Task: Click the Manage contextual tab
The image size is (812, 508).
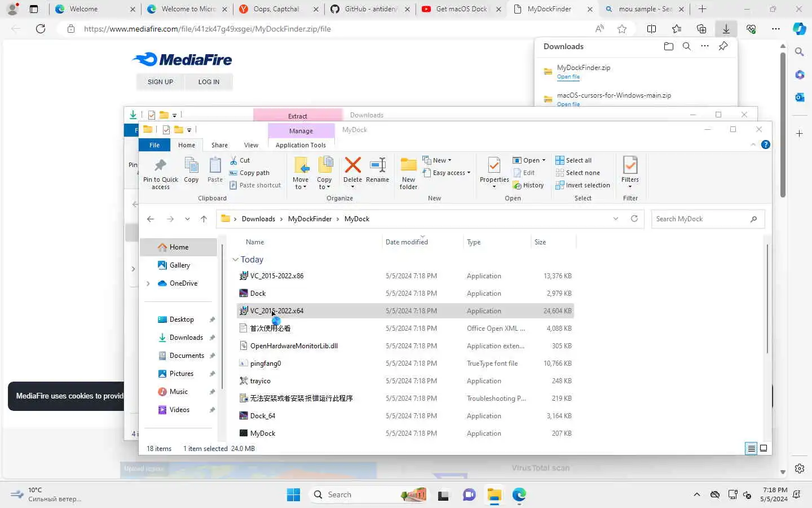Action: [x=301, y=130]
